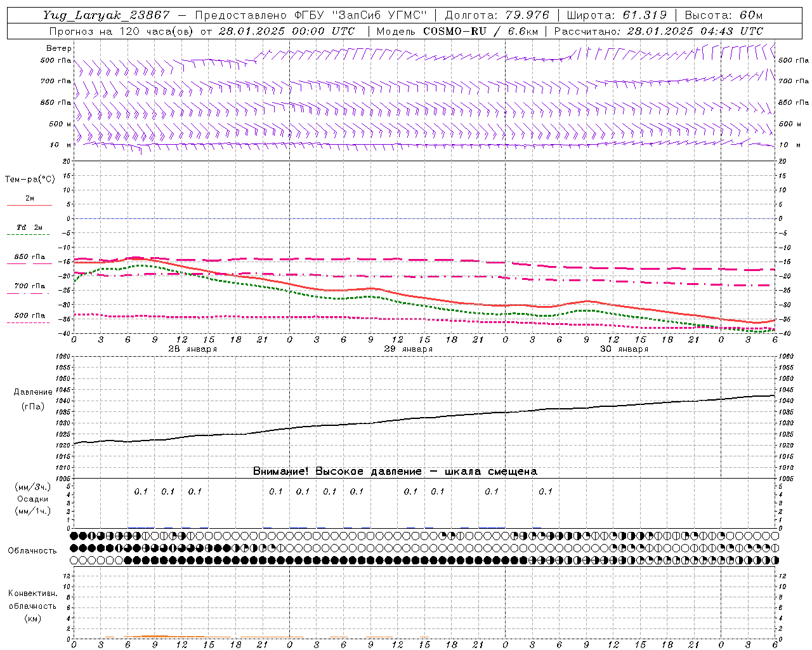Click the Давление panel label

pos(33,392)
